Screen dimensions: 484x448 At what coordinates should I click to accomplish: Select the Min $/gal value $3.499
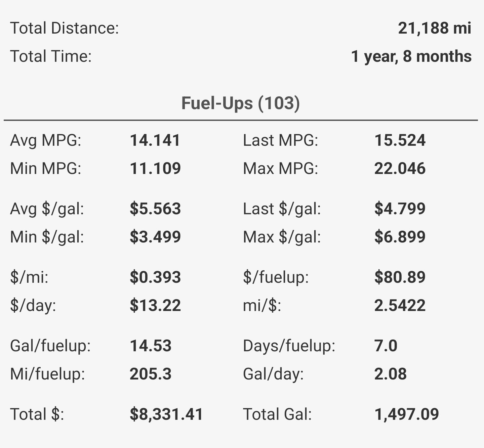tap(155, 237)
